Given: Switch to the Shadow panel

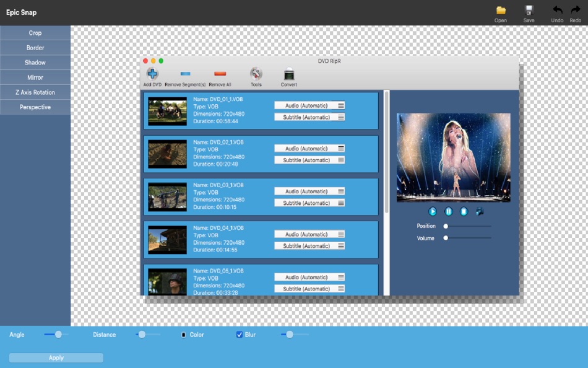Looking at the screenshot, I should (x=35, y=62).
